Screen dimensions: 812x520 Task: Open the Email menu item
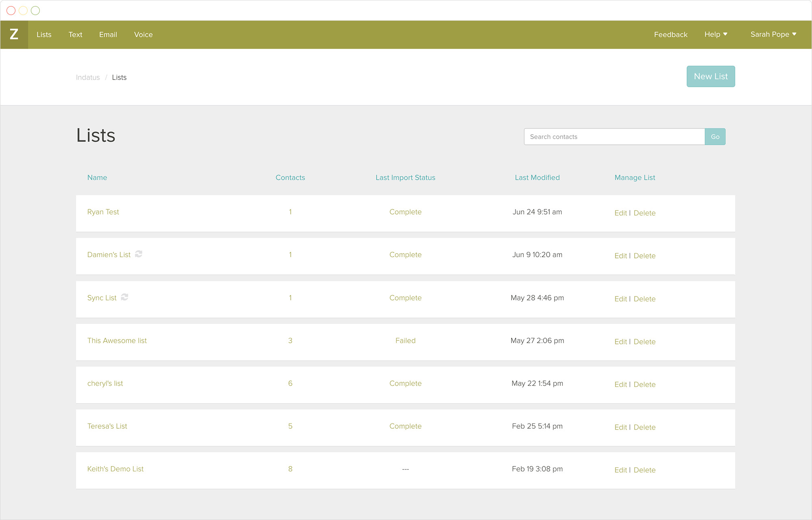[x=108, y=34]
